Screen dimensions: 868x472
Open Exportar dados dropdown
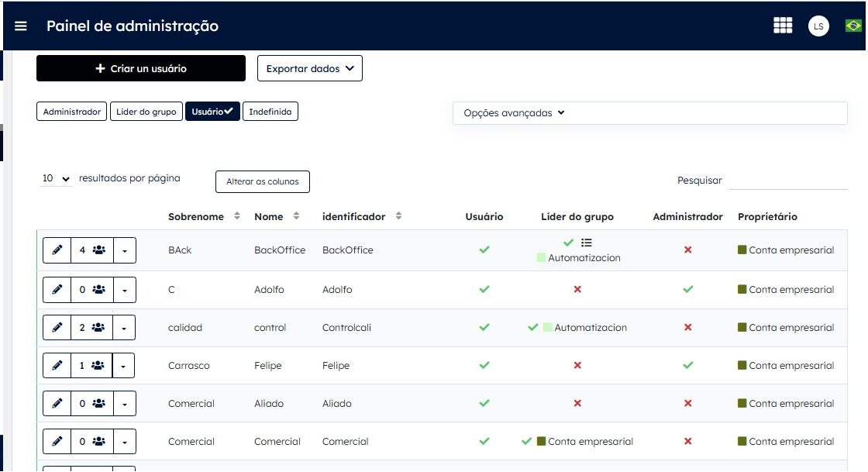[309, 69]
